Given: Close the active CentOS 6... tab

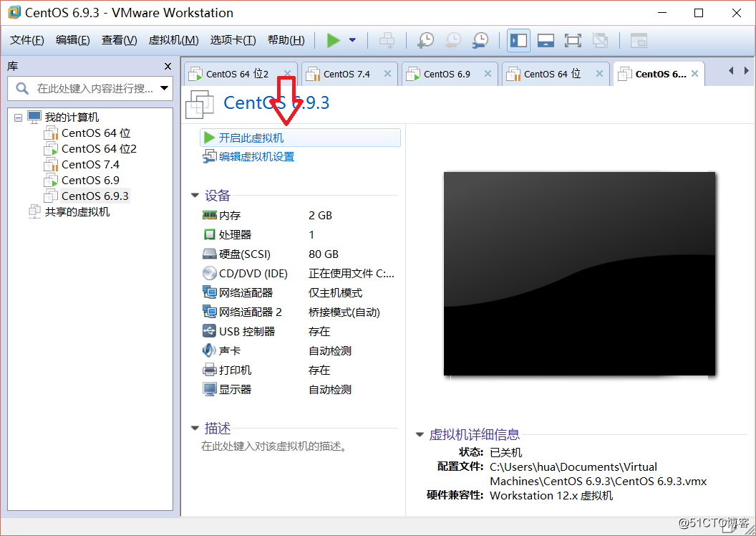Looking at the screenshot, I should click(694, 73).
